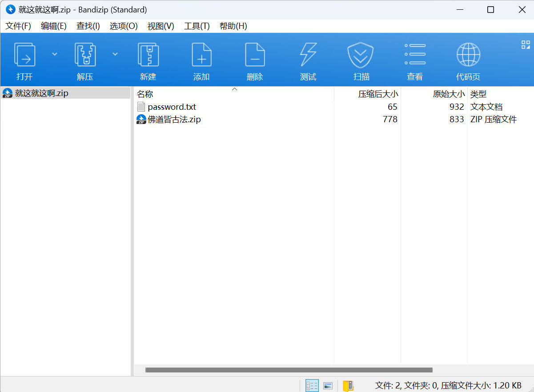Click the horizontal scrollbar thumb

(289, 370)
